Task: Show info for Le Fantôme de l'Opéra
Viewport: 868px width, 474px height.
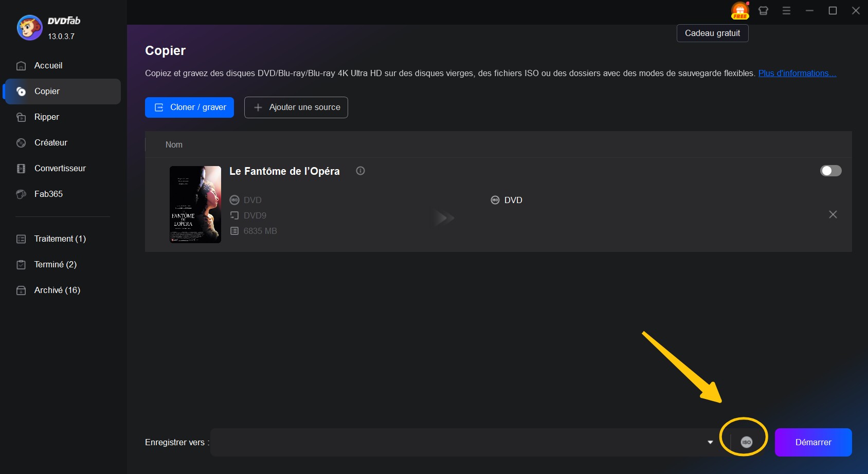Action: [360, 171]
